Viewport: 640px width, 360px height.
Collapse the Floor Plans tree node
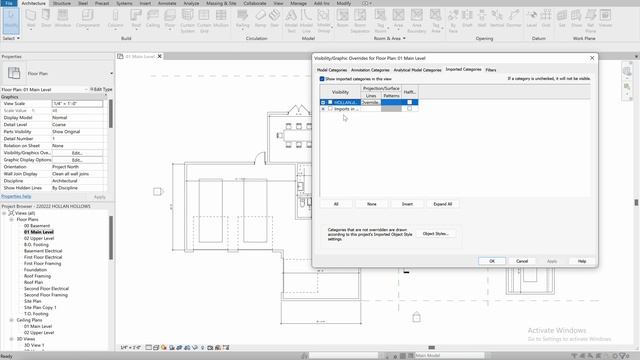12,220
